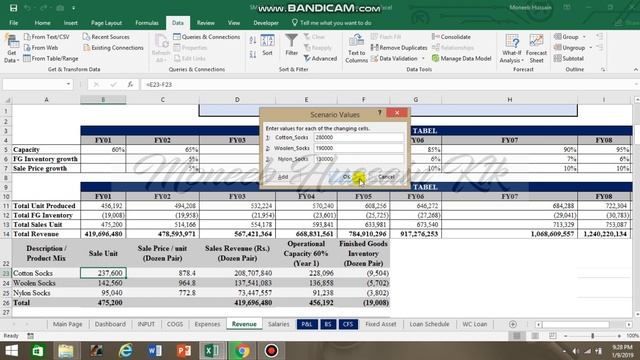Screen dimensions: 640x360
Task: Switch to the Review ribbon tab
Action: [205, 23]
